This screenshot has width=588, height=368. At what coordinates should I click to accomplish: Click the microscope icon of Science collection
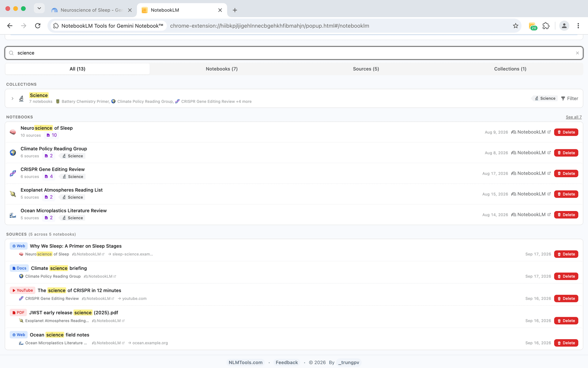click(21, 98)
